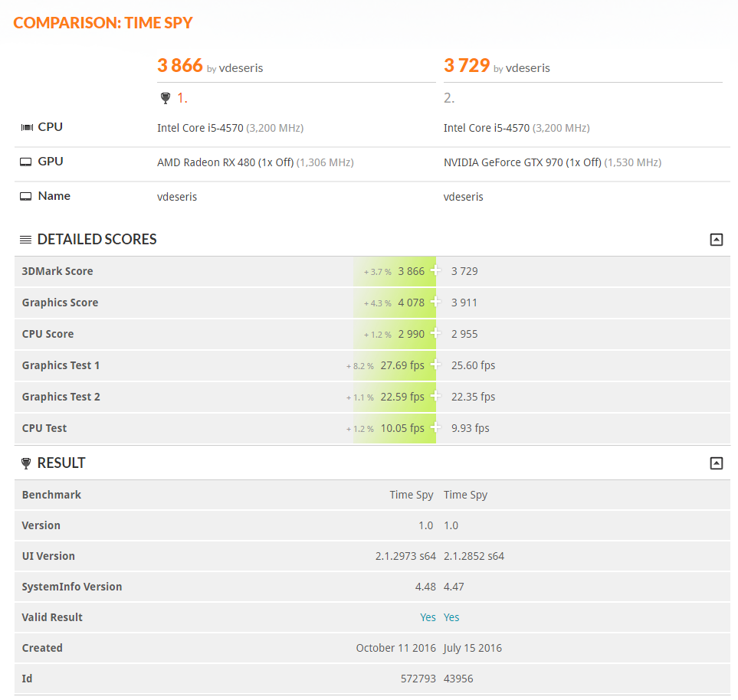The image size is (738, 700).
Task: Click plus icon on CPU Score row
Action: (x=436, y=333)
